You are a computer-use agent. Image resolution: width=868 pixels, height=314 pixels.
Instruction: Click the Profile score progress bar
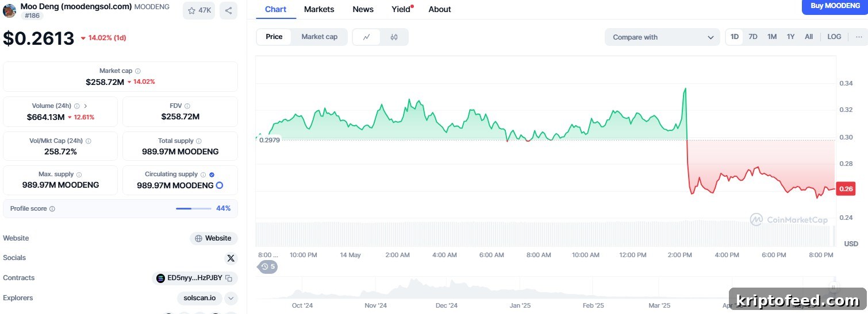(x=193, y=209)
